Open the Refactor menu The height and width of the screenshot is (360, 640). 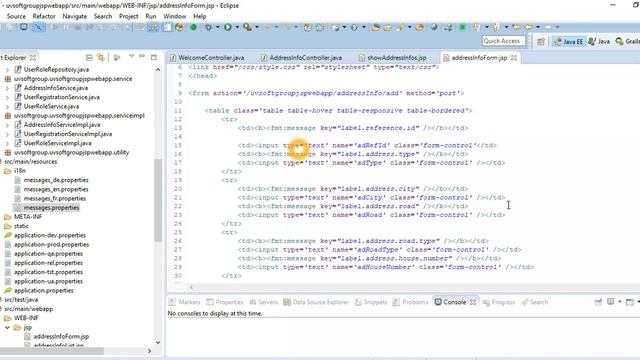44,16
